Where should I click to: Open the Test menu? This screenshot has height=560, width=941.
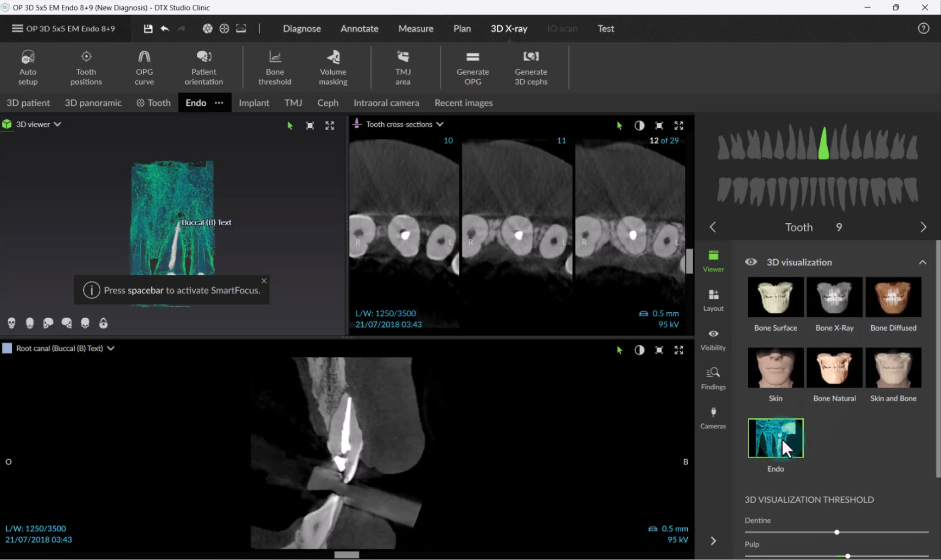606,28
